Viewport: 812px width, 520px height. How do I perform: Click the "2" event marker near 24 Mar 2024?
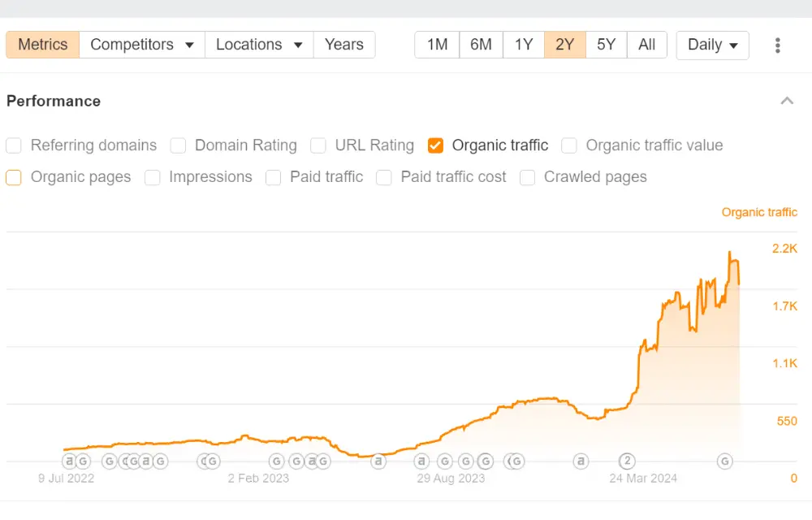(626, 461)
